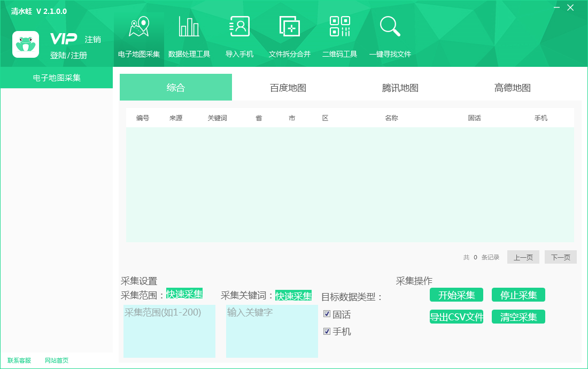
Task: Click the 导出CSV文件 button
Action: click(457, 317)
